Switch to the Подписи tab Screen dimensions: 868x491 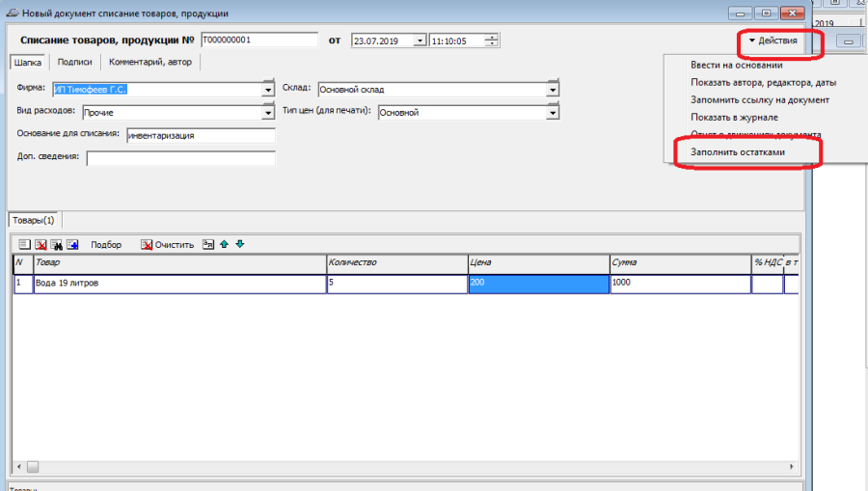coord(74,62)
